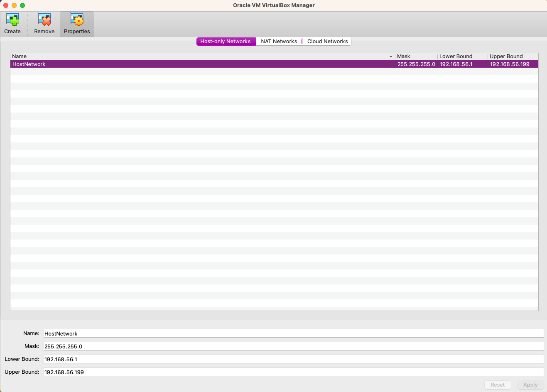Sort by the Lower Bound column header
This screenshot has height=392, width=547.
point(463,56)
